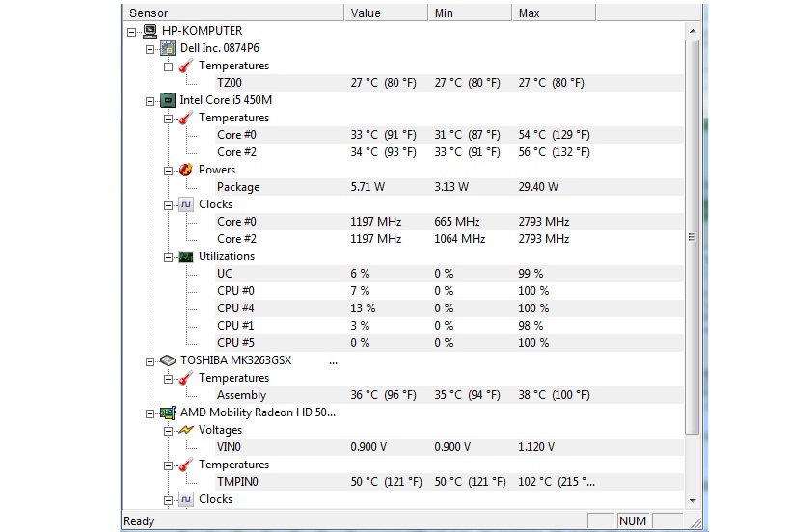Click the scrollbar down arrow
Image resolution: width=790 pixels, height=532 pixels.
pos(692,500)
